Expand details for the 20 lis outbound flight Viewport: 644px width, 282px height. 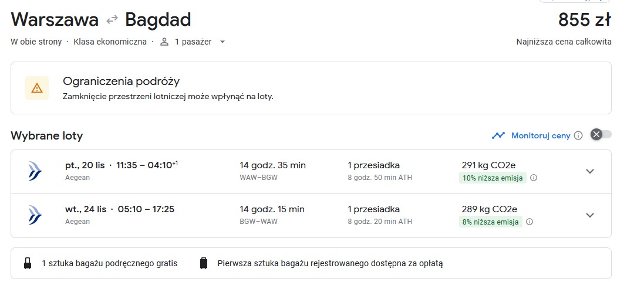[x=590, y=171]
